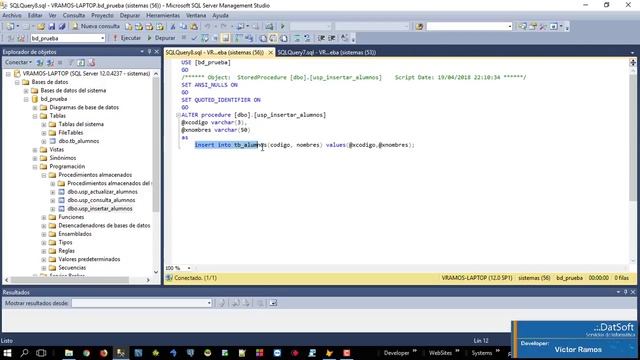Collapse the ALTER procedure code block
This screenshot has height=360, width=640.
178,115
